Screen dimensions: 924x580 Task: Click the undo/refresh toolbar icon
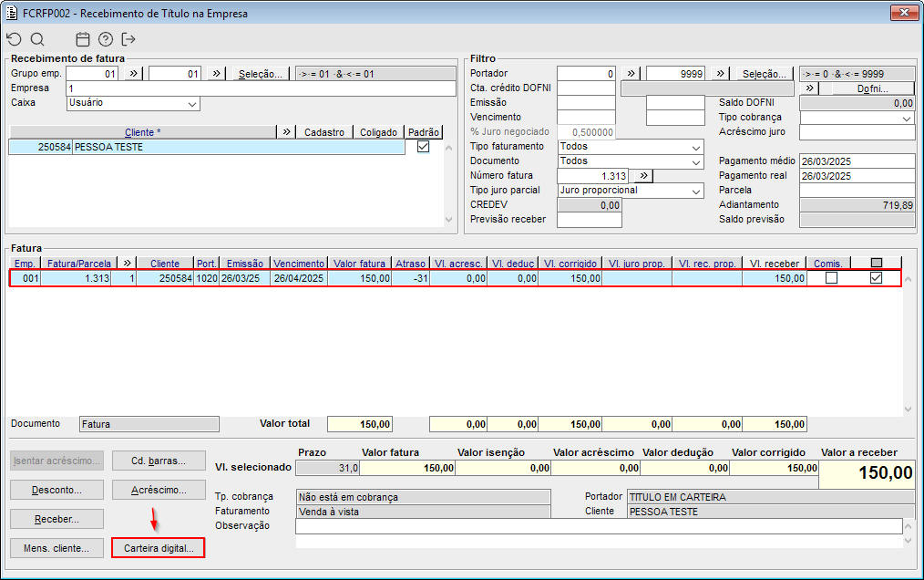tap(15, 39)
